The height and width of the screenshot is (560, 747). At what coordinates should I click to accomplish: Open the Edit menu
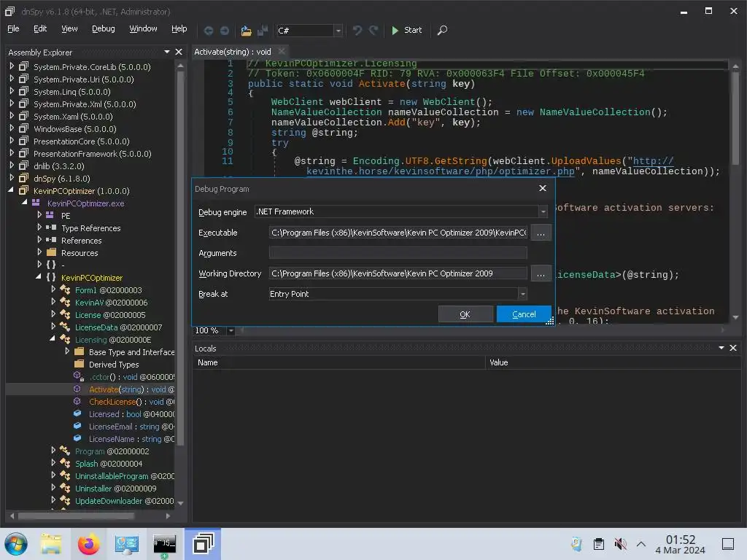(40, 29)
